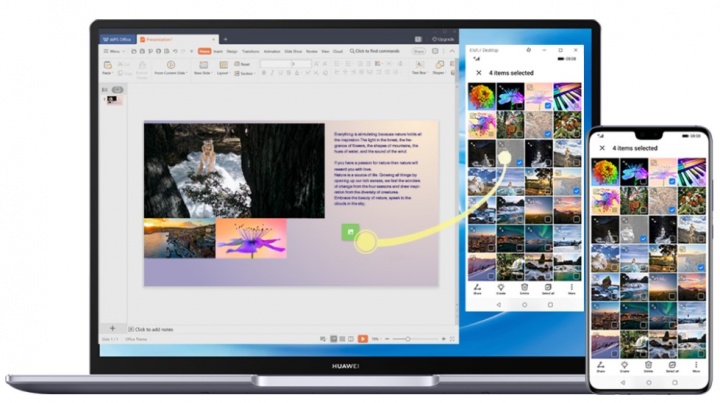Uncheck pale pink flower photo in EMUI Desktop window
This screenshot has width=720, height=403.
(x=548, y=106)
